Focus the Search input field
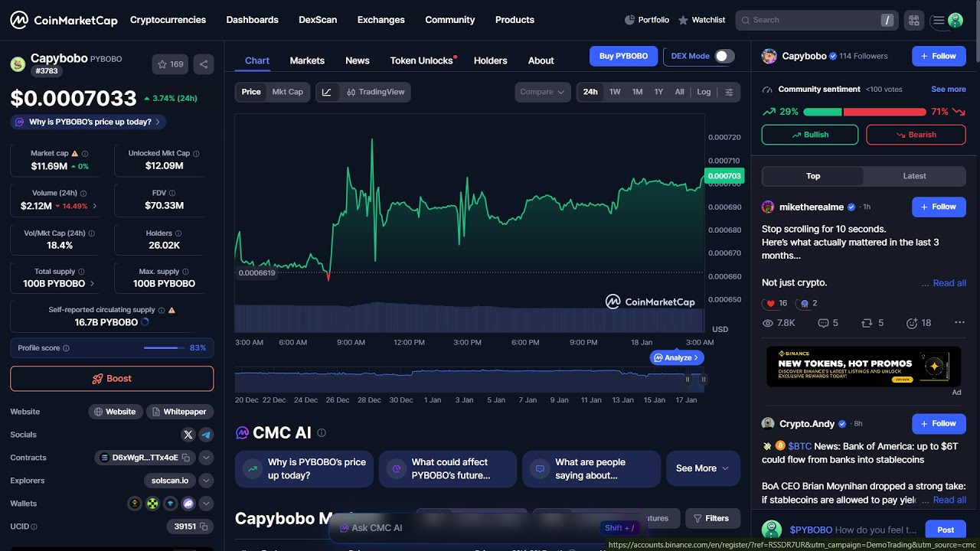The height and width of the screenshot is (551, 980). 816,21
